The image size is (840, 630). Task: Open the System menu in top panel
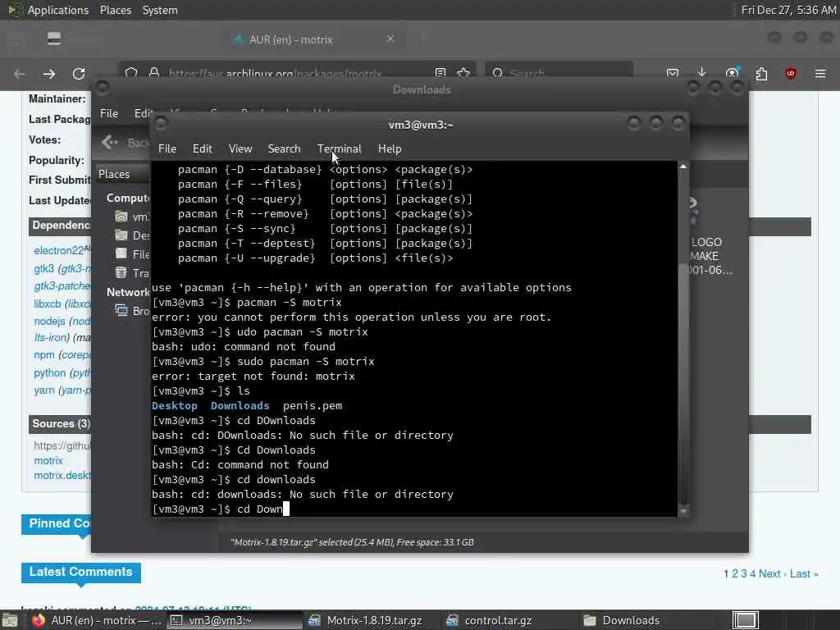[160, 10]
